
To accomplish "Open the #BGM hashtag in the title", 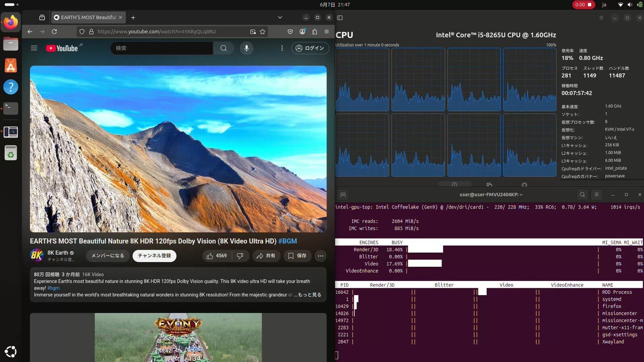I will pyautogui.click(x=288, y=241).
